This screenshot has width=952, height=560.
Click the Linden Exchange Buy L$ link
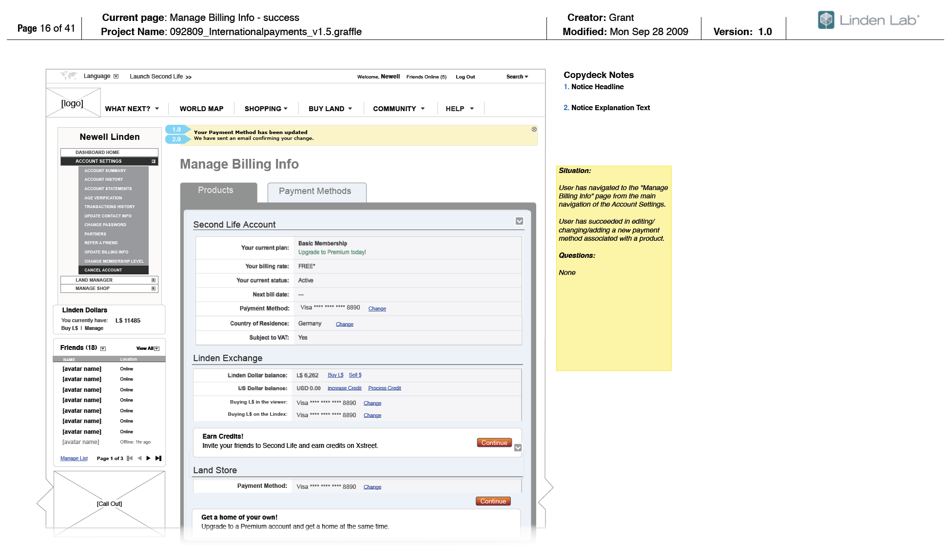(x=335, y=375)
